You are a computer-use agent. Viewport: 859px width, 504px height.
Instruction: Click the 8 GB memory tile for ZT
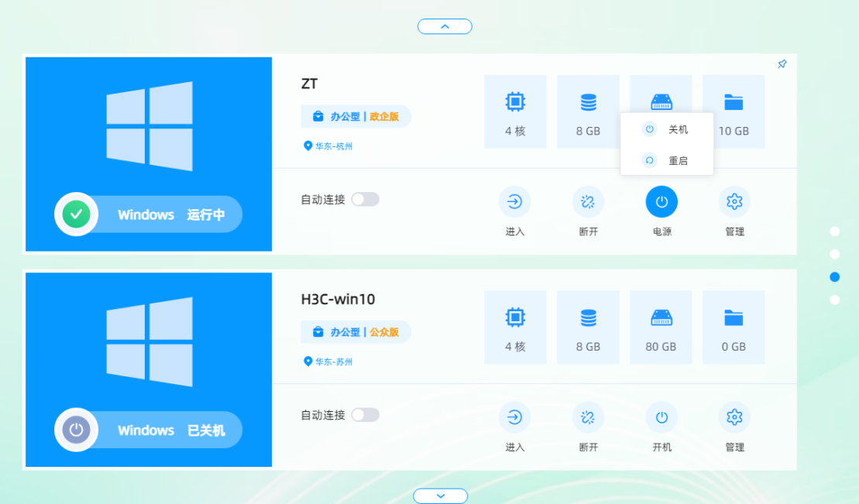[x=588, y=111]
